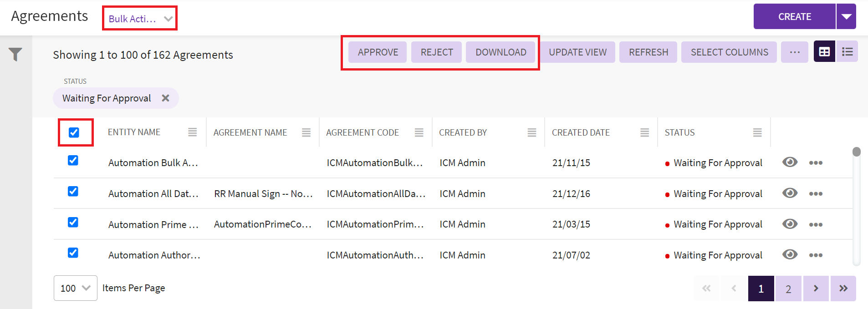The width and height of the screenshot is (868, 309).
Task: Open the Create button dropdown arrow
Action: pyautogui.click(x=846, y=17)
